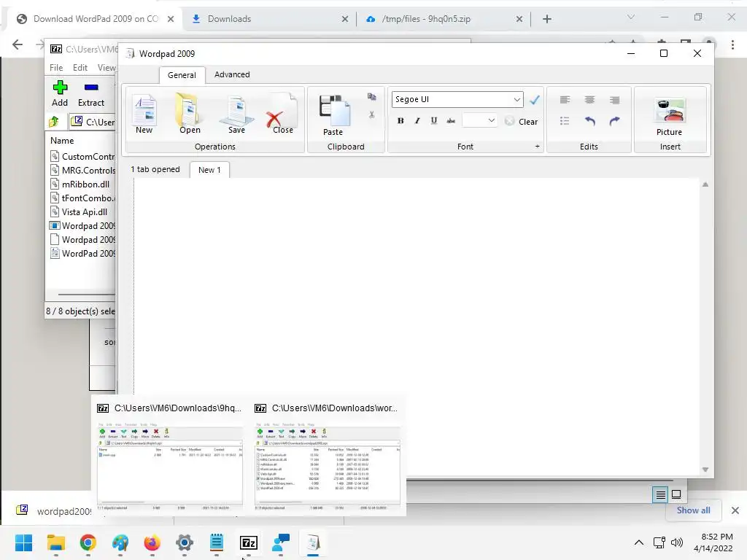The height and width of the screenshot is (560, 747).
Task: Align text left in Edits group
Action: 565,99
